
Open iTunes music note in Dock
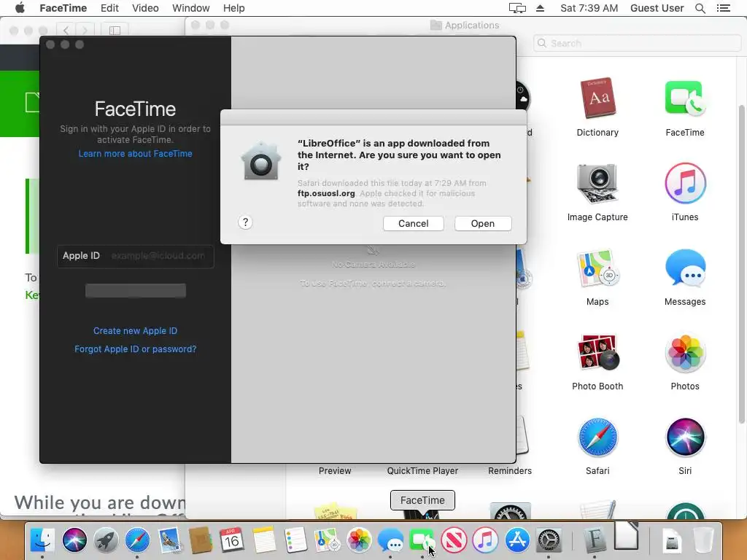485,540
